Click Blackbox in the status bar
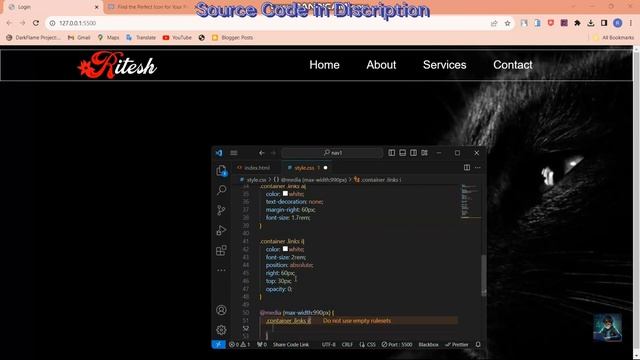The image size is (640, 360). click(428, 344)
